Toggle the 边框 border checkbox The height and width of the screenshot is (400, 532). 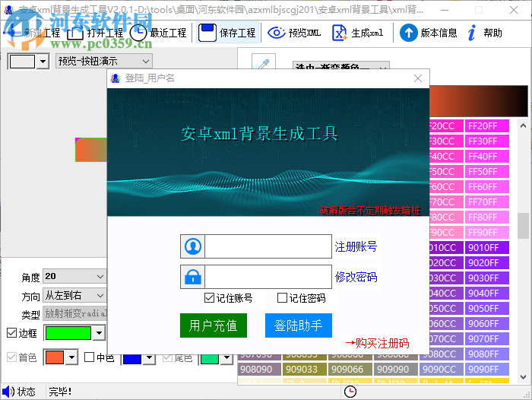(x=12, y=333)
